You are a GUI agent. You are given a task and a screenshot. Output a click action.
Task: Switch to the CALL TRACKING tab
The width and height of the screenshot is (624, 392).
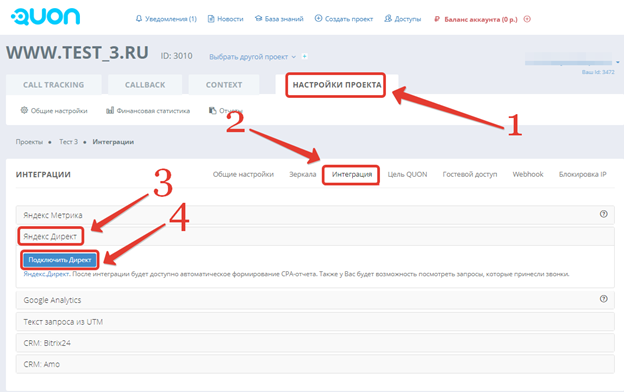click(x=54, y=85)
